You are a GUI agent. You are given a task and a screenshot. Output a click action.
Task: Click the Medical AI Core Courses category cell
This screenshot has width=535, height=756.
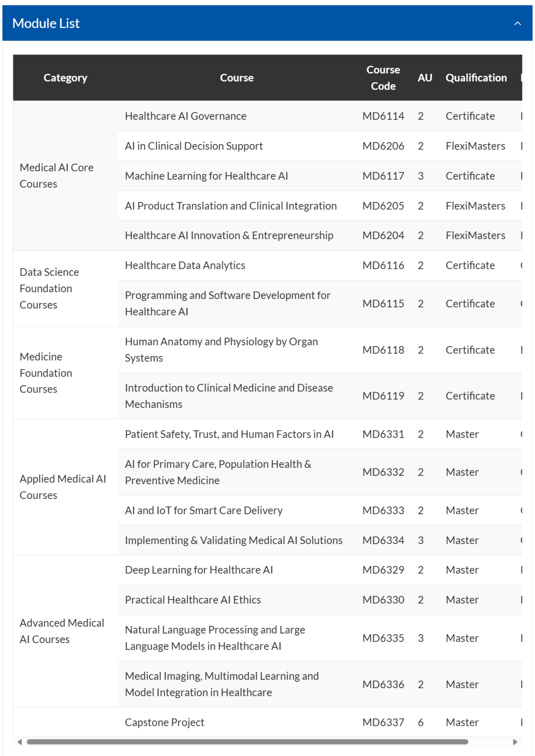pos(56,176)
